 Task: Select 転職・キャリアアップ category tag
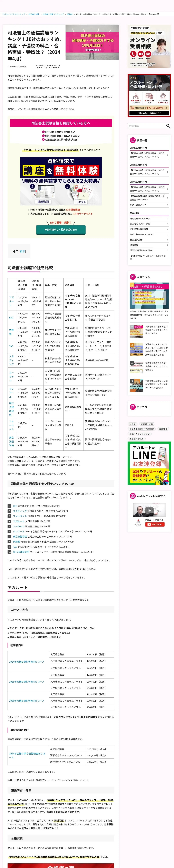coord(139,434)
